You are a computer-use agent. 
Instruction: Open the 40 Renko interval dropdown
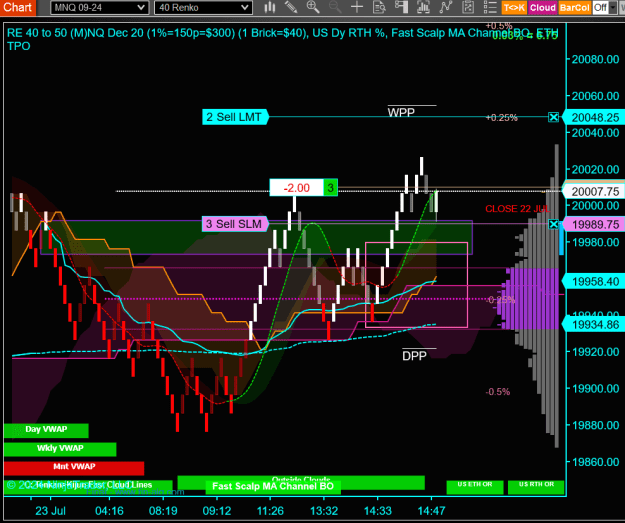point(203,8)
